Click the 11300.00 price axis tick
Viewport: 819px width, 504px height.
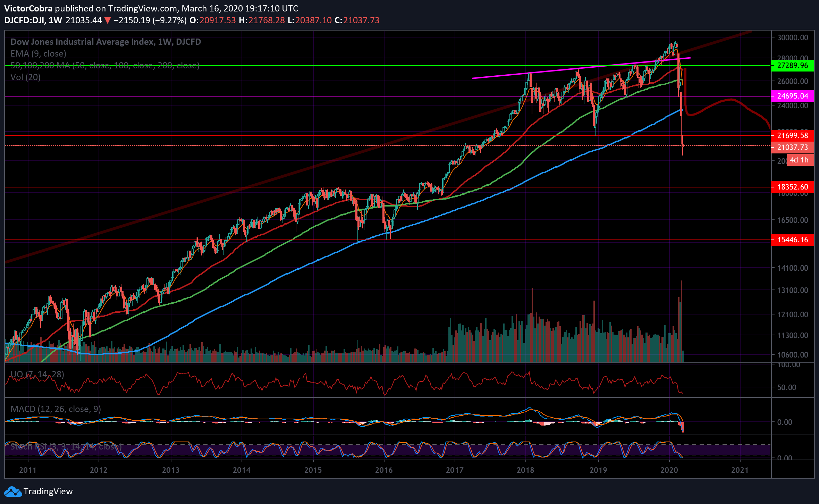click(793, 335)
